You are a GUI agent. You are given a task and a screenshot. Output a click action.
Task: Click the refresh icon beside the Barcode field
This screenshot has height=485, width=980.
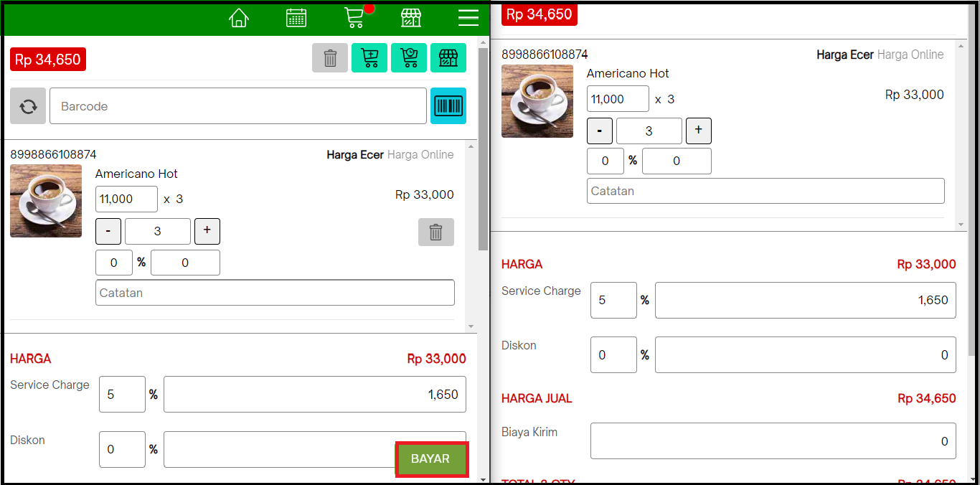[x=27, y=105]
